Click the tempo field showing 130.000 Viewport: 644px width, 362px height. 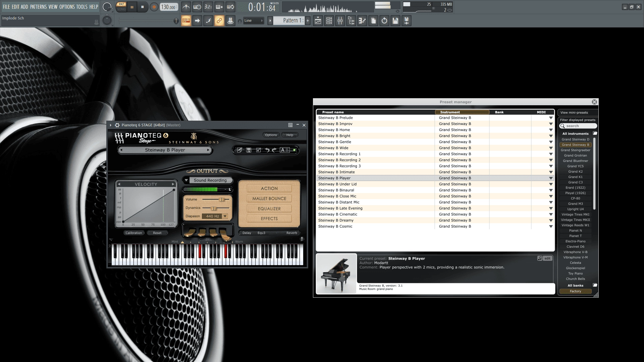169,7
